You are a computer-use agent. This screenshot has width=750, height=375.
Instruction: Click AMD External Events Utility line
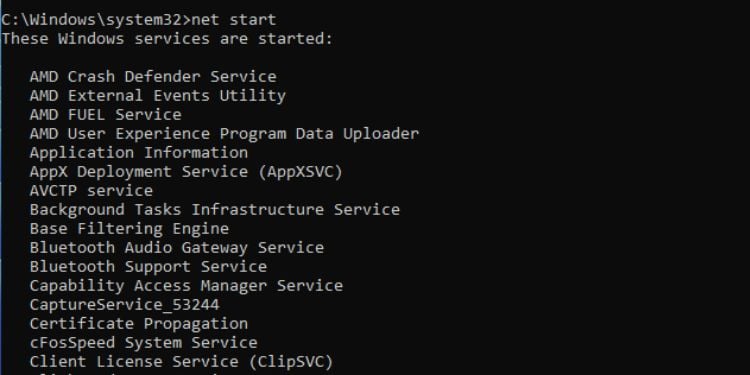point(158,96)
